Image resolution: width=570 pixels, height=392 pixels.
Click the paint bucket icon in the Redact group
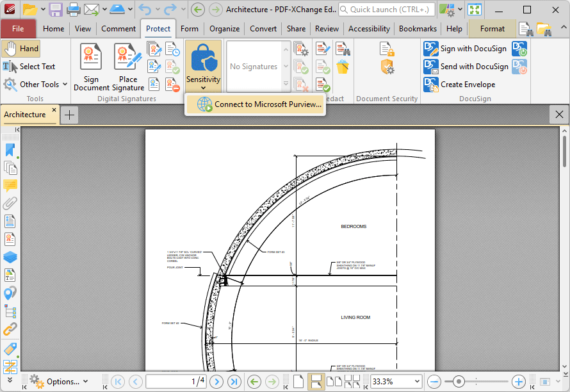[343, 67]
